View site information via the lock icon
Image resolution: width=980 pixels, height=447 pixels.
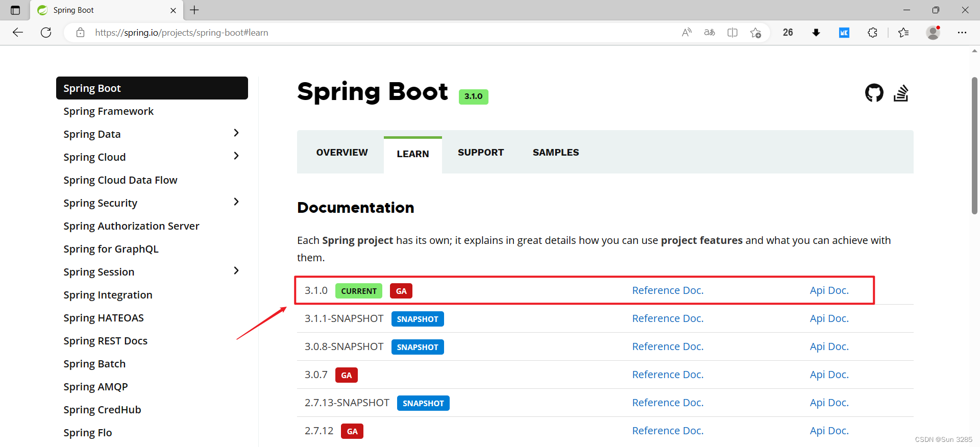click(x=80, y=33)
